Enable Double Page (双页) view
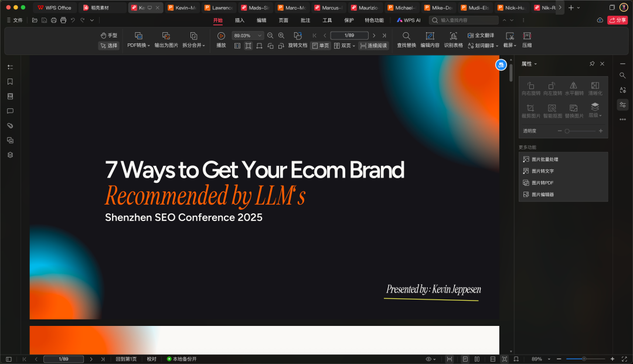This screenshot has height=364, width=633. coord(345,46)
